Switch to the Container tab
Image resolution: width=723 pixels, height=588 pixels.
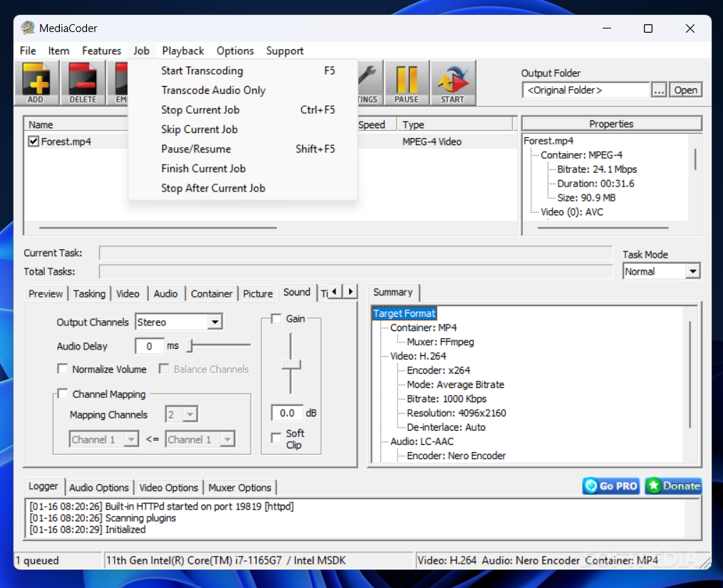(212, 293)
